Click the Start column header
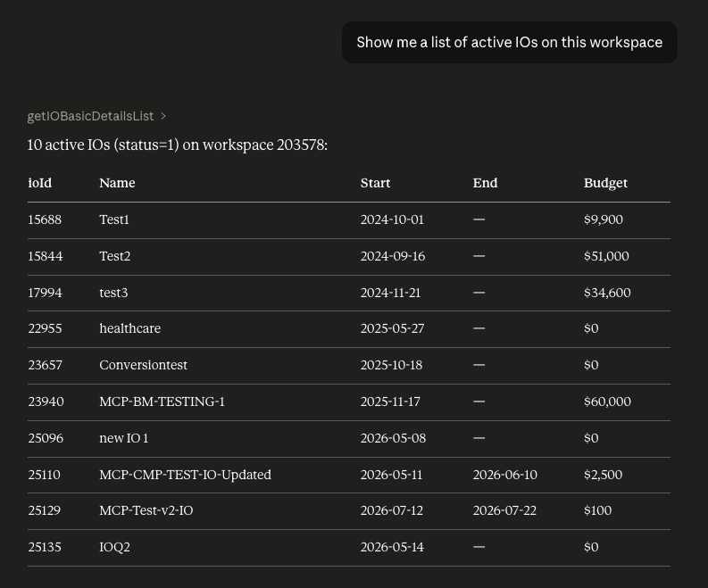This screenshot has height=588, width=708. tap(375, 183)
